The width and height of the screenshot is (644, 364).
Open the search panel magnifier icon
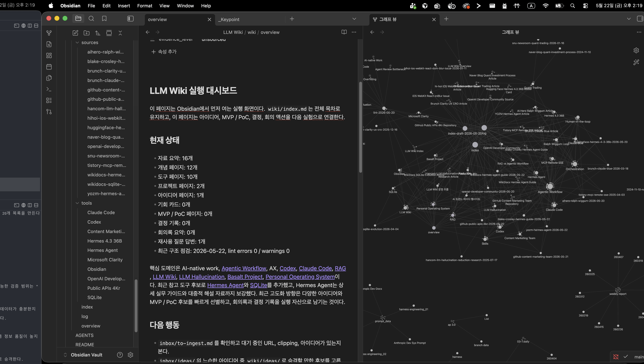click(x=91, y=18)
